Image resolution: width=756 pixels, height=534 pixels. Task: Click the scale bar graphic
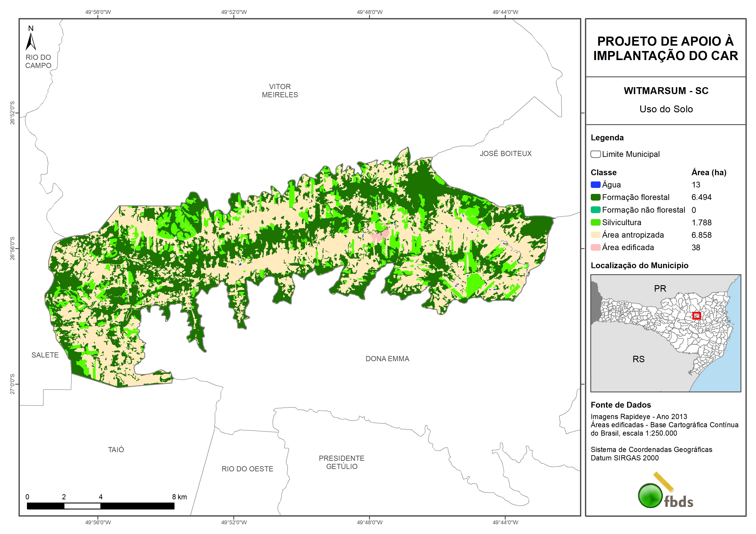(100, 506)
